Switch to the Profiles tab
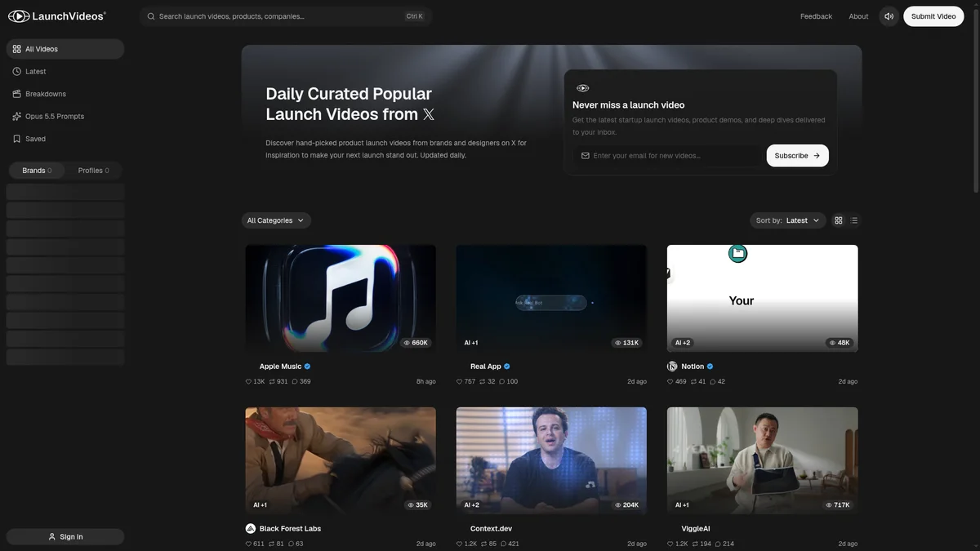 (x=94, y=171)
